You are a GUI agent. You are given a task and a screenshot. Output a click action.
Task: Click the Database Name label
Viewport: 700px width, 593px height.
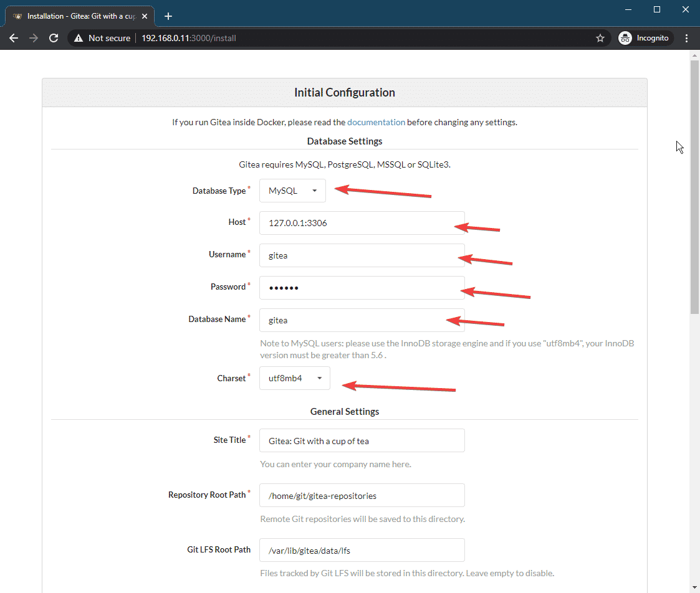(217, 318)
